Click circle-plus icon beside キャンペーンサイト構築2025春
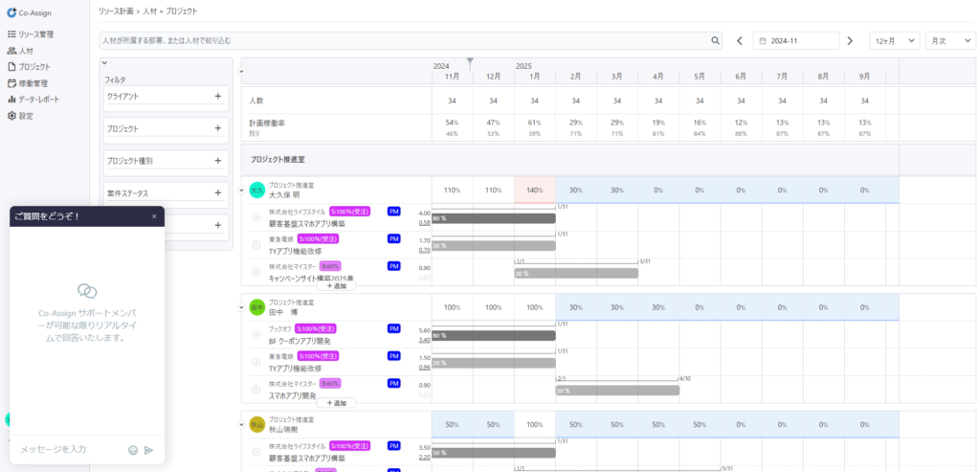The image size is (980, 472). (256, 272)
